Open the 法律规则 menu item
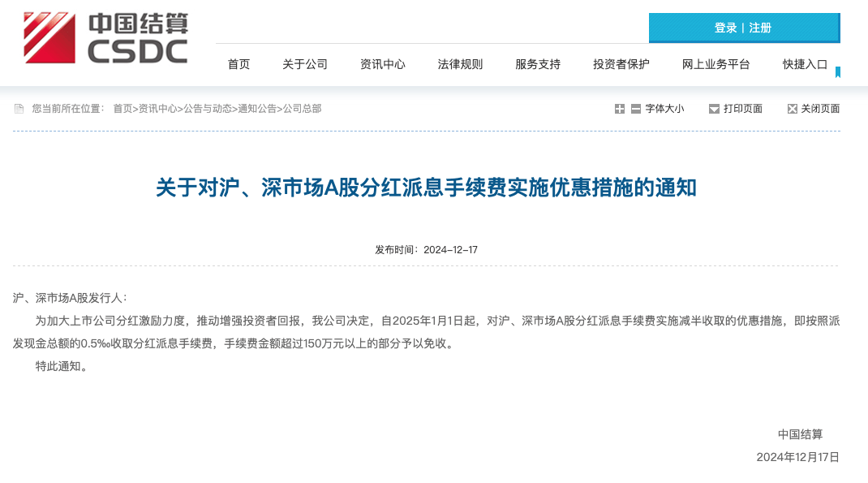The width and height of the screenshot is (868, 483). (x=460, y=64)
